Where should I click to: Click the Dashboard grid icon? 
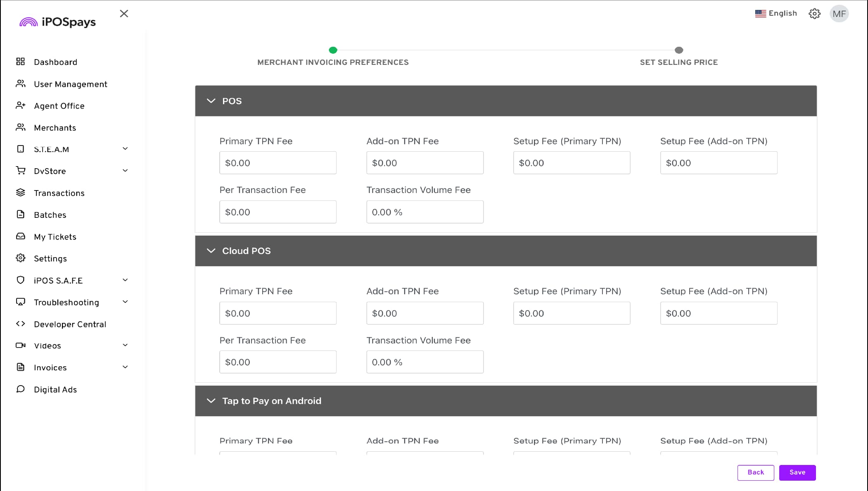pos(20,62)
